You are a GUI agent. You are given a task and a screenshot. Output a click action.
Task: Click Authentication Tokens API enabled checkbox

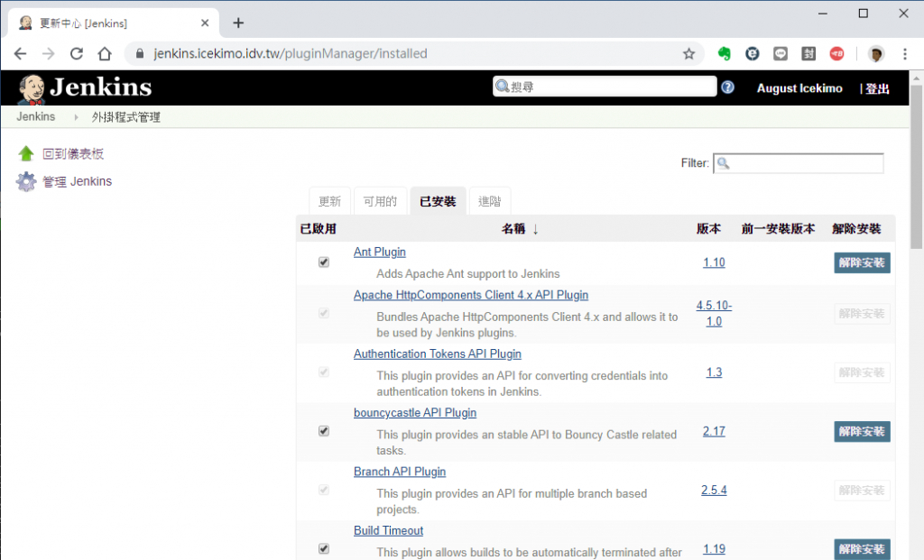tap(324, 372)
